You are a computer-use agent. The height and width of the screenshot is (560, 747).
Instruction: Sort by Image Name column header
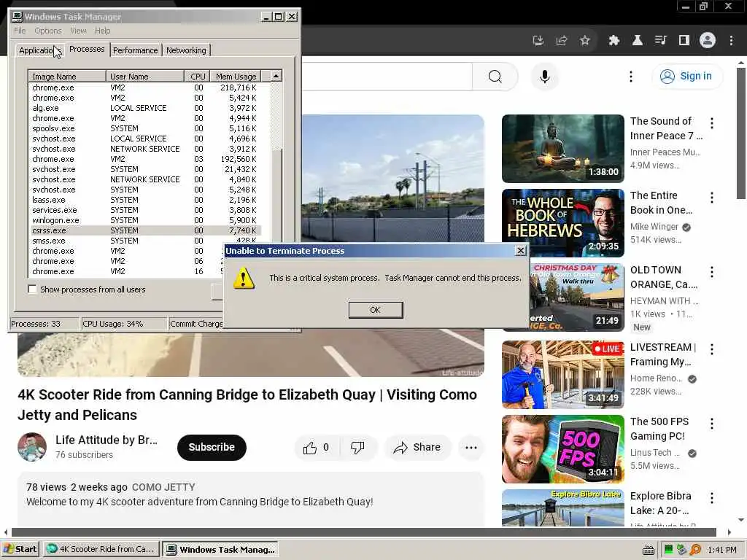click(x=67, y=76)
